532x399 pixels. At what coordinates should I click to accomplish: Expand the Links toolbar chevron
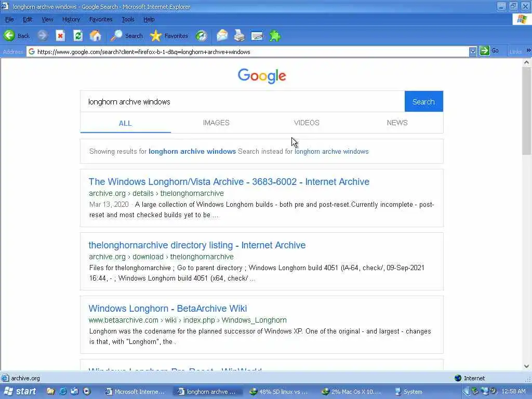(528, 50)
